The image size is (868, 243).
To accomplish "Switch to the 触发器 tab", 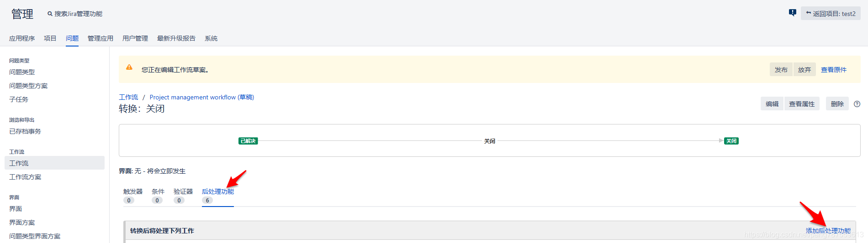I will (x=133, y=191).
